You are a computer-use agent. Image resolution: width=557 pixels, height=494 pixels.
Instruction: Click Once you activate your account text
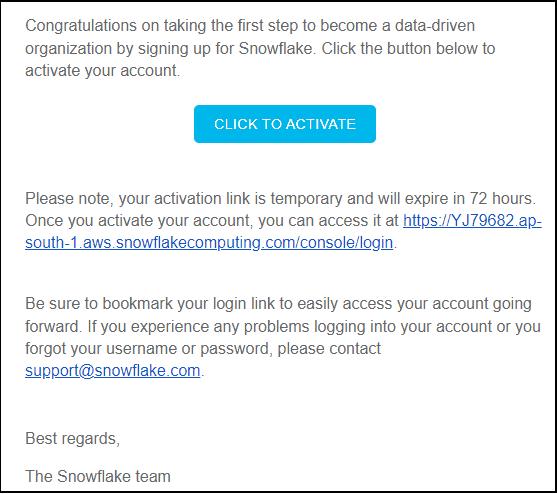pyautogui.click(x=139, y=221)
